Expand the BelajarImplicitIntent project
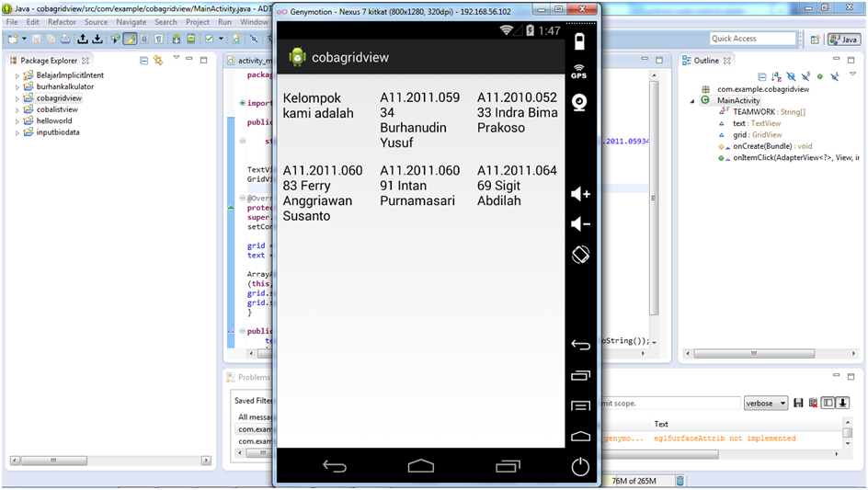The image size is (868, 490). pyautogui.click(x=17, y=75)
